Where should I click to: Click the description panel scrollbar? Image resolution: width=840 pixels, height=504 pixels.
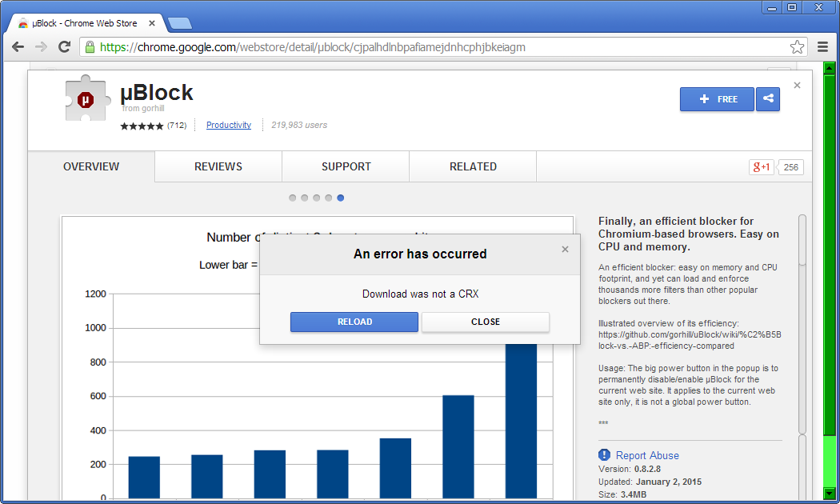click(x=802, y=241)
